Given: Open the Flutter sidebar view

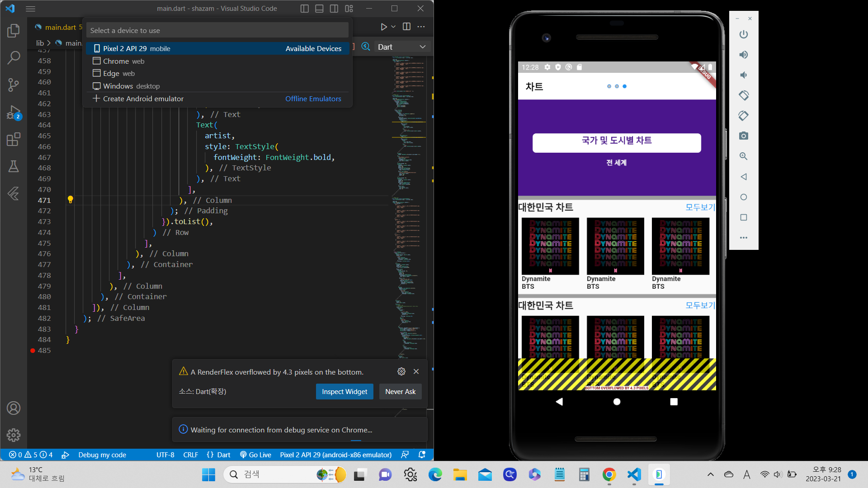Looking at the screenshot, I should (x=14, y=193).
